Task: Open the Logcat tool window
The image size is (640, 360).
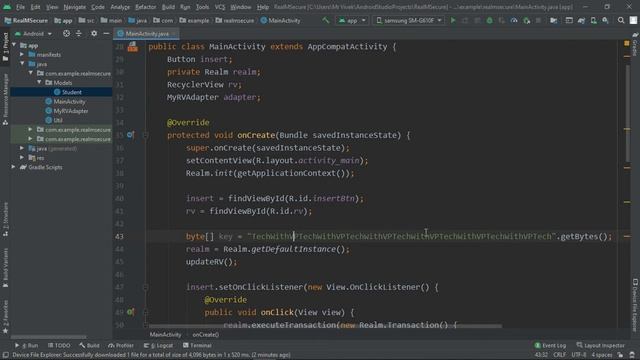Action: point(158,345)
